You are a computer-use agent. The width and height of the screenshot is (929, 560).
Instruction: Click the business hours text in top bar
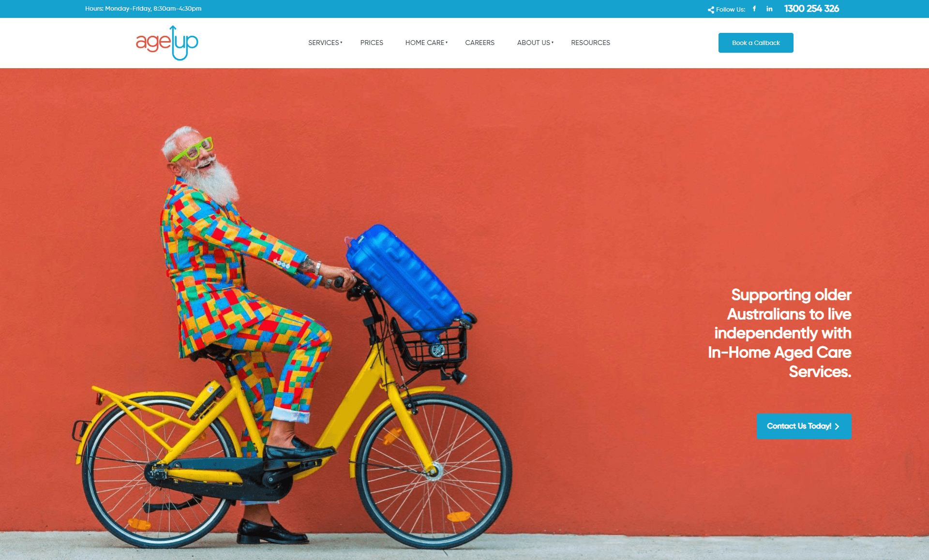click(x=143, y=9)
